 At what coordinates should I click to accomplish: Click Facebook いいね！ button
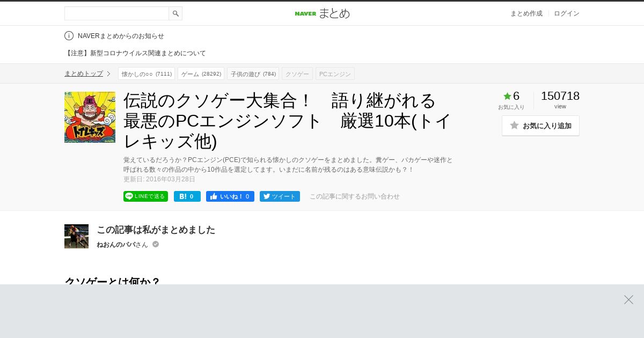point(230,196)
